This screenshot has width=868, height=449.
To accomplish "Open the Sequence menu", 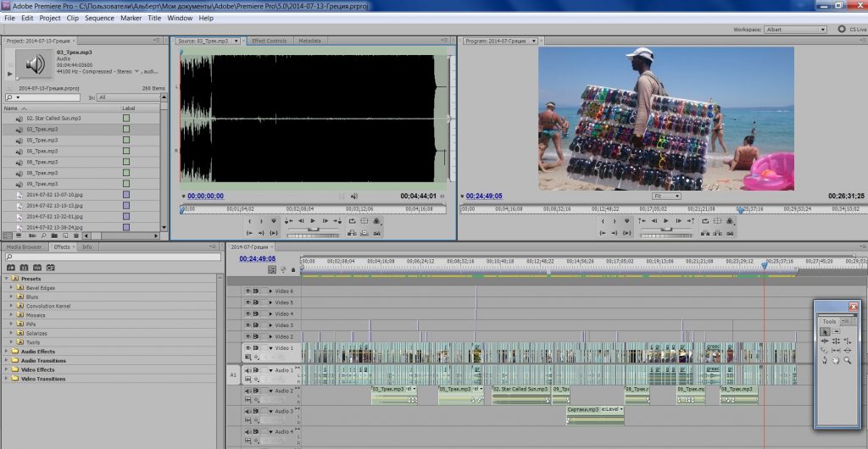I will 99,18.
